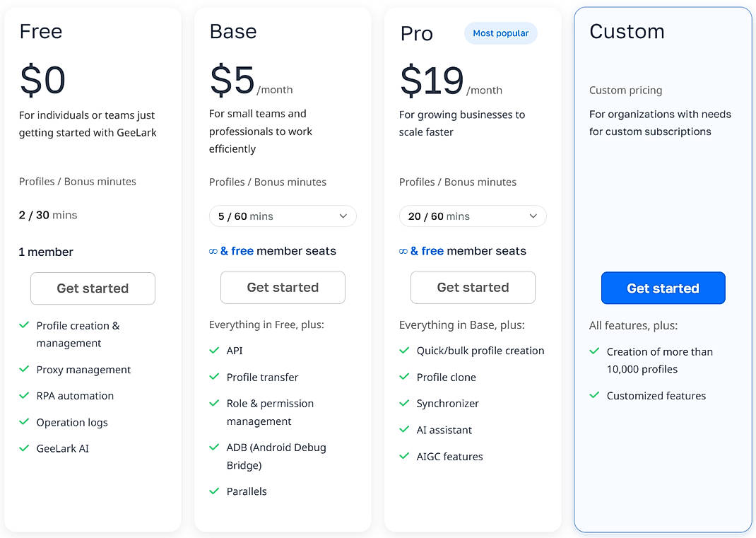The width and height of the screenshot is (756, 538).
Task: Click the $19 price text
Action: point(432,81)
